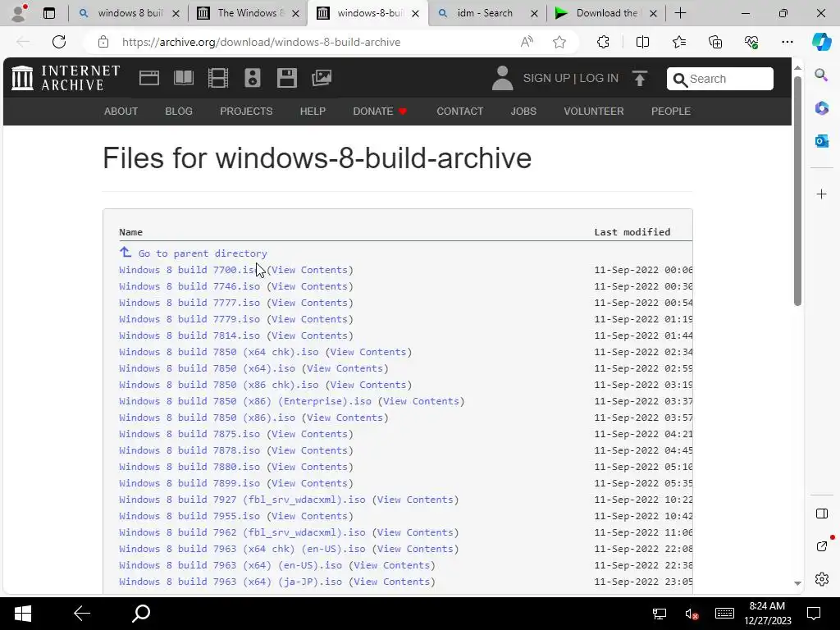Open a new browser tab
The width and height of the screenshot is (840, 630).
pos(680,13)
